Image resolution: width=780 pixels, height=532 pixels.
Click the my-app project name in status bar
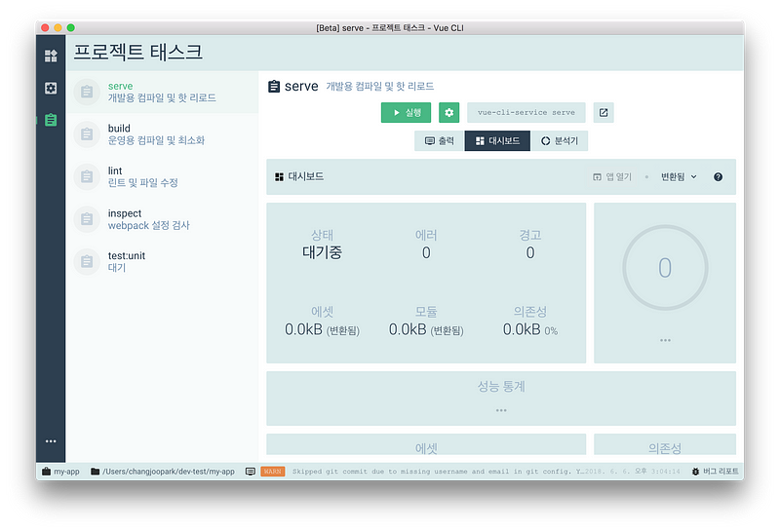tap(60, 472)
